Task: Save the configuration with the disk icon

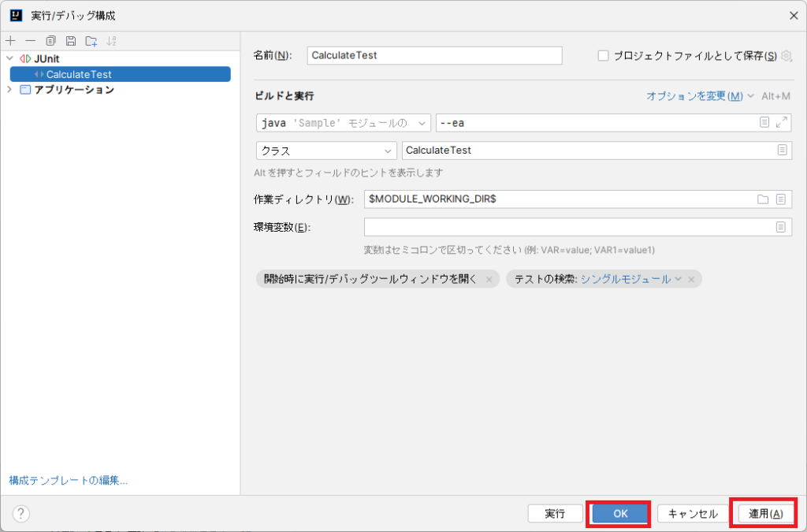Action: pyautogui.click(x=71, y=41)
